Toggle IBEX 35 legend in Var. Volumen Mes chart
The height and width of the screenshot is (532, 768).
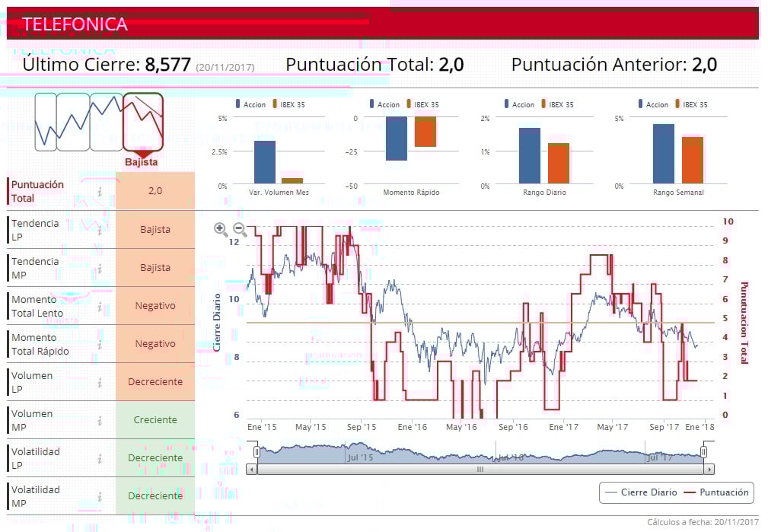pyautogui.click(x=289, y=104)
